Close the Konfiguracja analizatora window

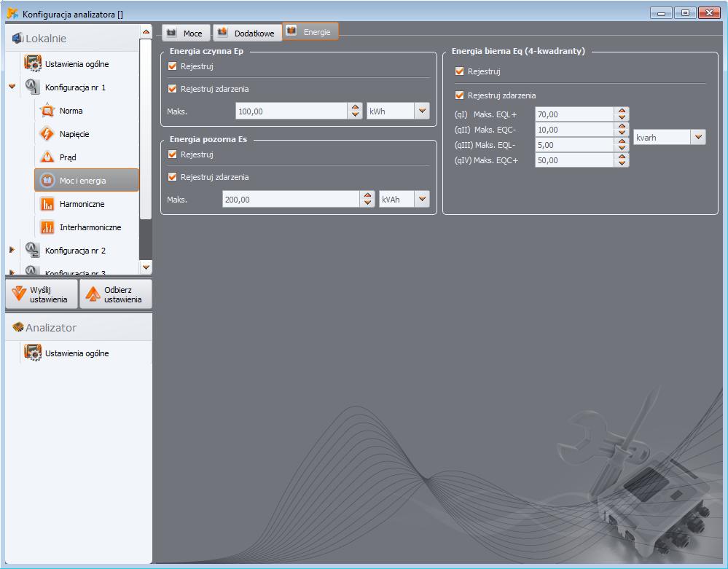(x=710, y=13)
